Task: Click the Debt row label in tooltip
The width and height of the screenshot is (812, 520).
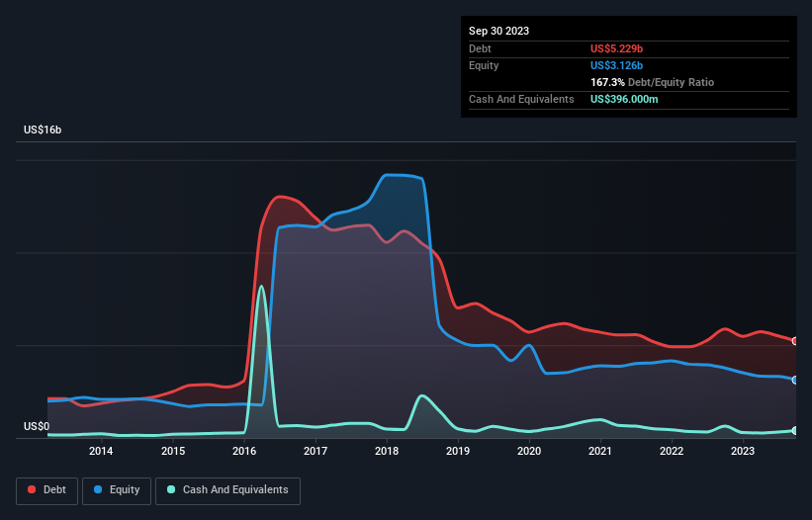Action: pos(480,48)
